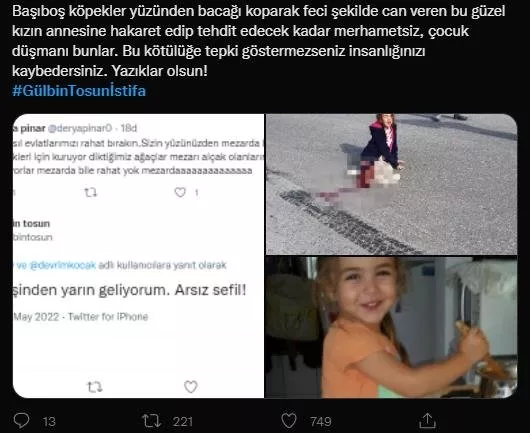Click retweet icon below May 2022 line
This screenshot has width=530, height=433.
pyautogui.click(x=95, y=387)
